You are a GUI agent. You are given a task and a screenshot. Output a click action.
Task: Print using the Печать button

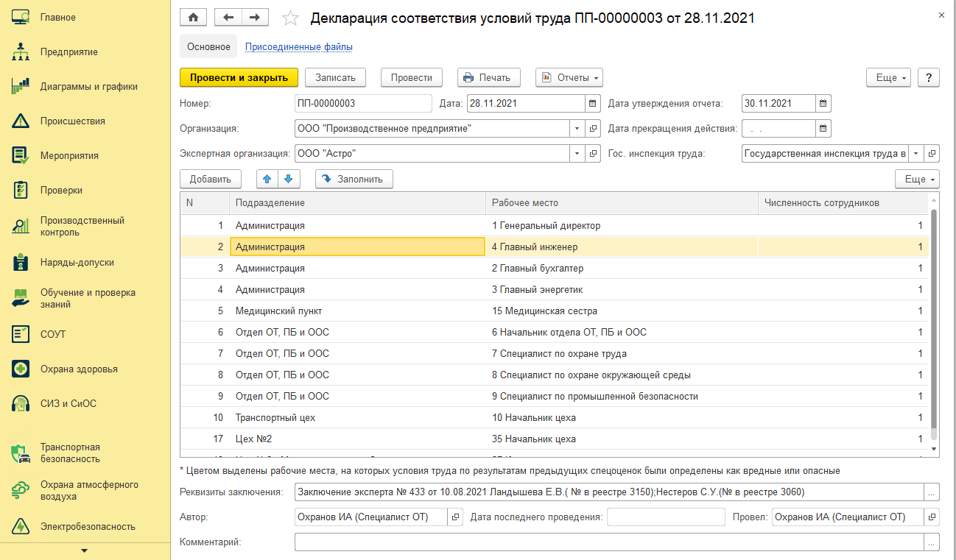[x=489, y=77]
